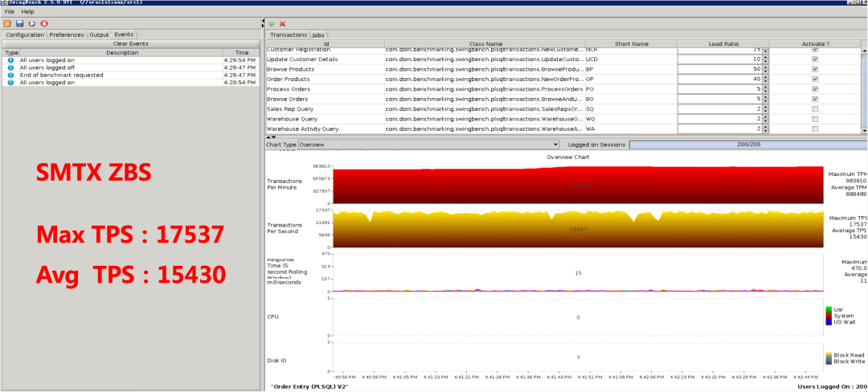Select info icon for 'All users logged off' event
Viewport: 868px width, 392px height.
10,67
